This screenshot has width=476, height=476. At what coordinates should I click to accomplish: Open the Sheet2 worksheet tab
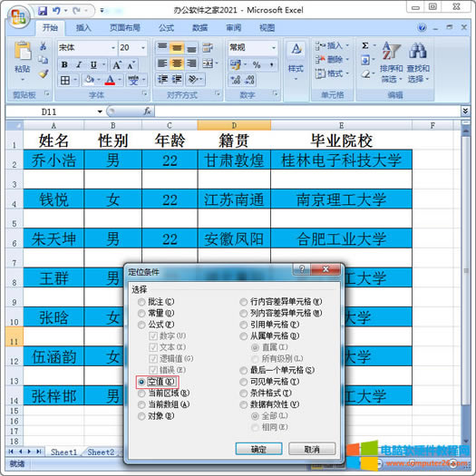(101, 452)
